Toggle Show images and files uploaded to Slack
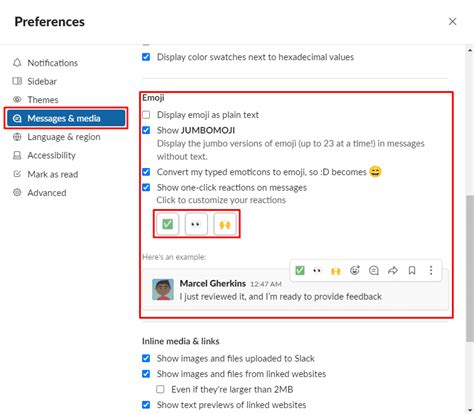The image size is (474, 414). (x=146, y=358)
